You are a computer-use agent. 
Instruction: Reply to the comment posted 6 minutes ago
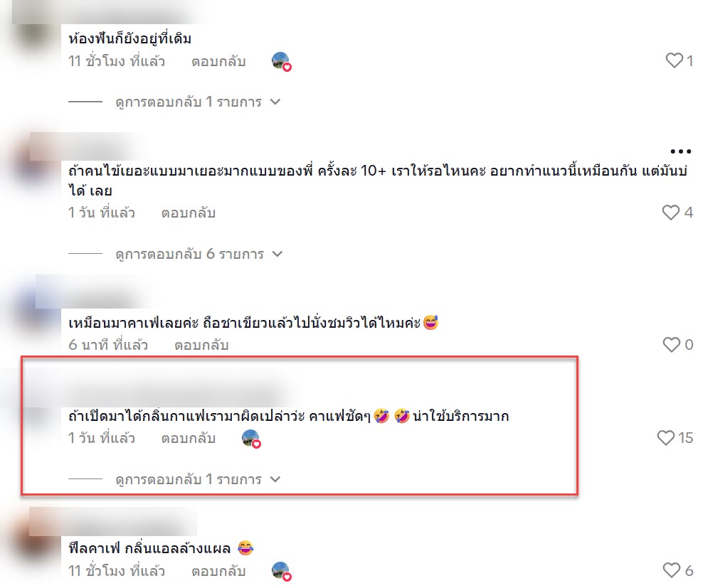(x=201, y=345)
